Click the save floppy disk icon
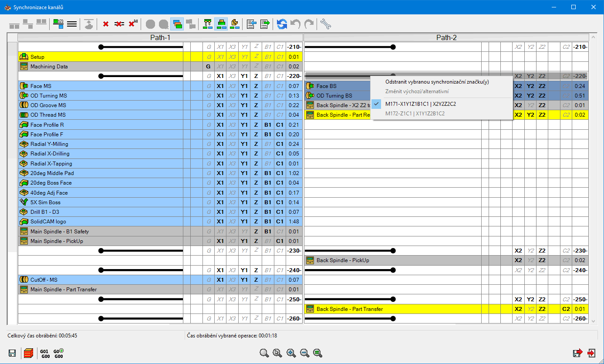 tap(13, 353)
